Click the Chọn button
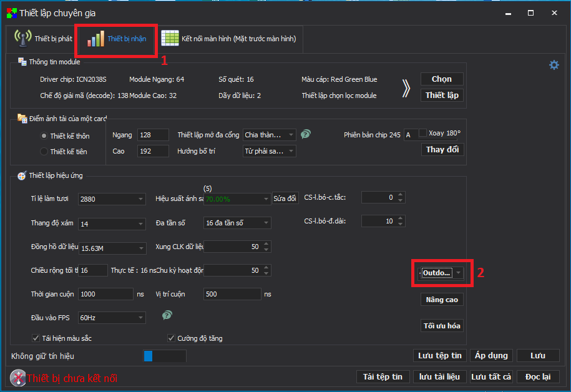The image size is (571, 392). coord(442,79)
